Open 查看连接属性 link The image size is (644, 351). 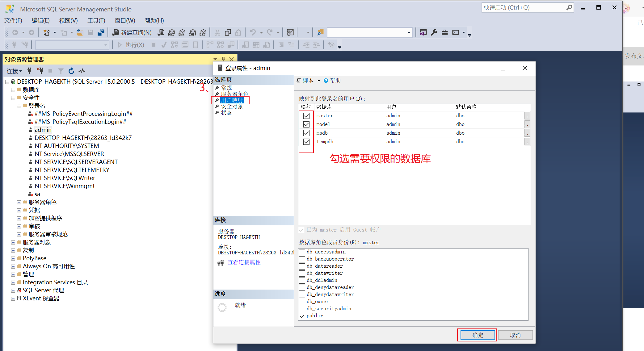244,262
